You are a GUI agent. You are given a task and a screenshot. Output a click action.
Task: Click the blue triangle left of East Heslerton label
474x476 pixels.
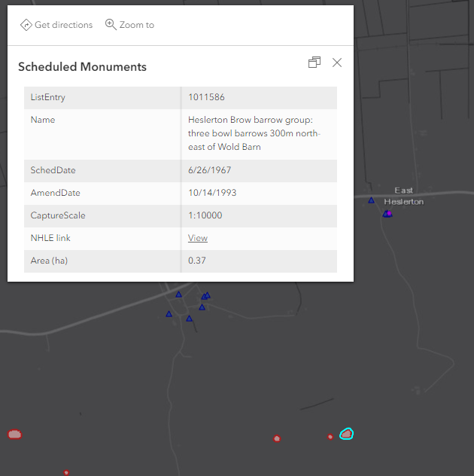click(371, 200)
